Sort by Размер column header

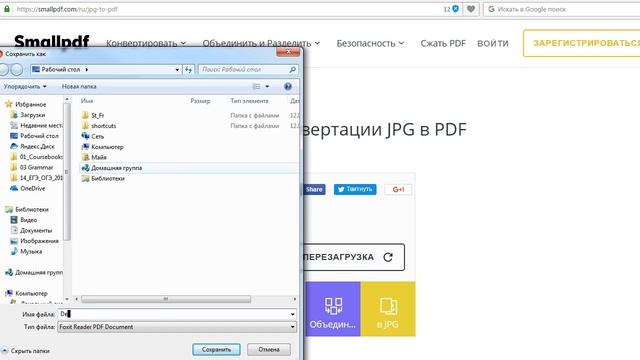pyautogui.click(x=200, y=101)
